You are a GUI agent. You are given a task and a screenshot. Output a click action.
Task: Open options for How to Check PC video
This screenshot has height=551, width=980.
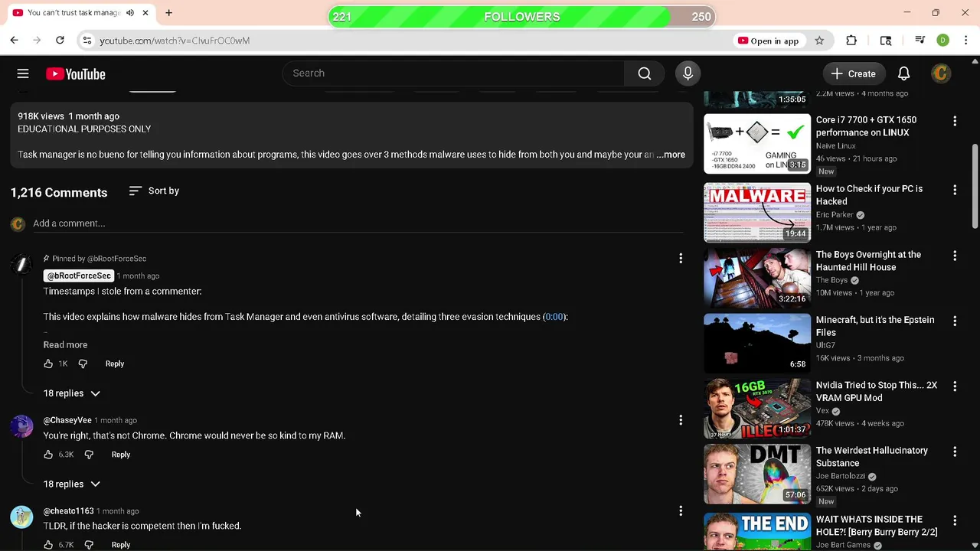click(955, 190)
